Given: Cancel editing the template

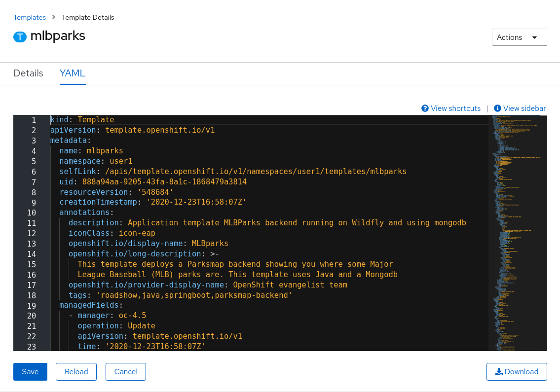Looking at the screenshot, I should point(125,371).
